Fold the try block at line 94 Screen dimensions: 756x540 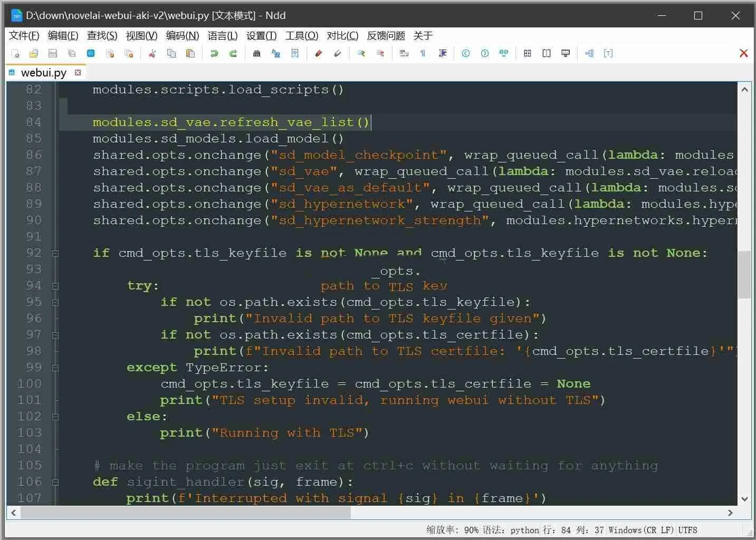tap(55, 285)
